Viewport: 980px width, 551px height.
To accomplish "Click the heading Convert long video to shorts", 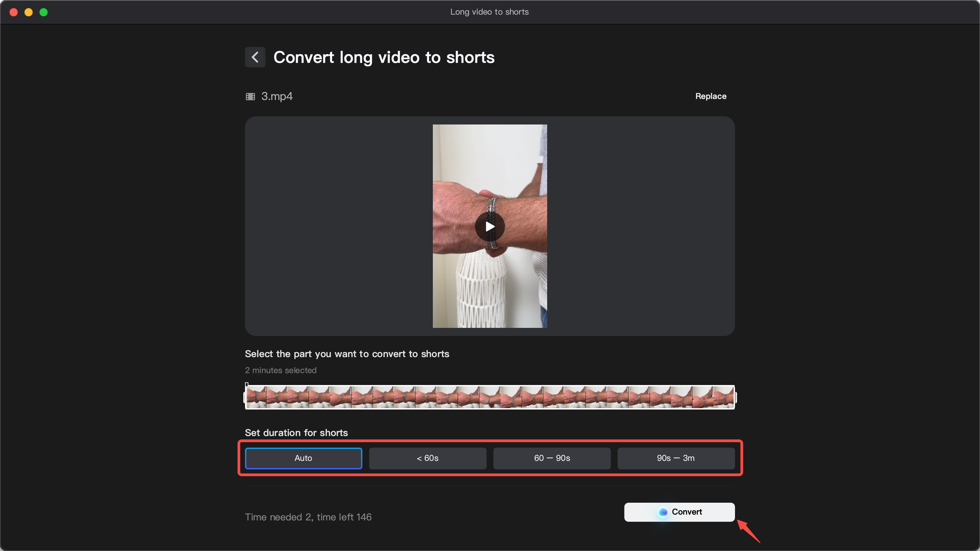I will pos(383,57).
